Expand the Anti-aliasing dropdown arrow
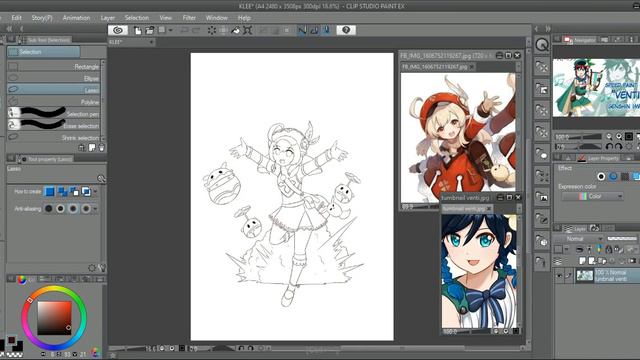The height and width of the screenshot is (360, 640). pyautogui.click(x=96, y=209)
